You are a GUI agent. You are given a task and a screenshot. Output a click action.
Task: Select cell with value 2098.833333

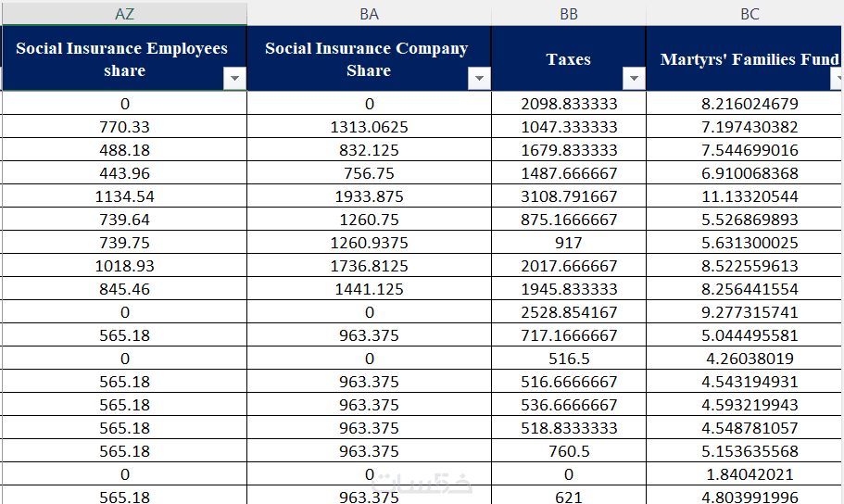coord(569,104)
